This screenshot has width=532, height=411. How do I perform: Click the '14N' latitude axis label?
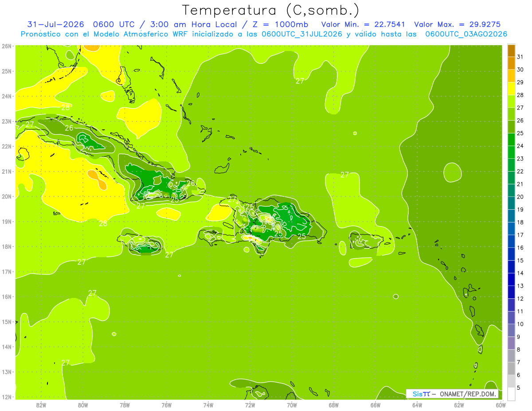pos(7,347)
